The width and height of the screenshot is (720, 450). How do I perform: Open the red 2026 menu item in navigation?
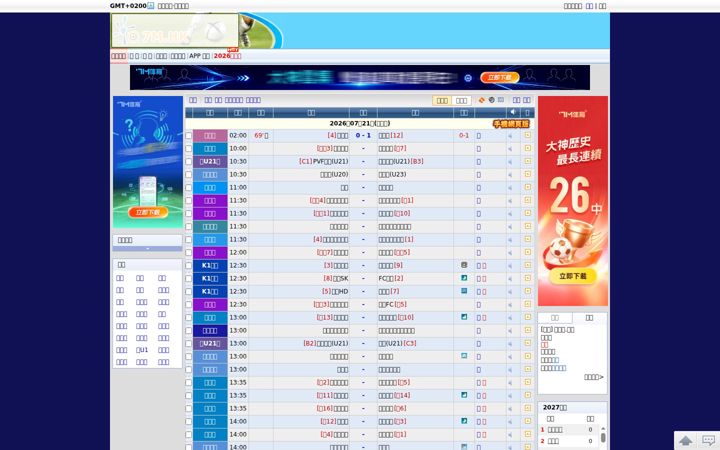point(227,56)
